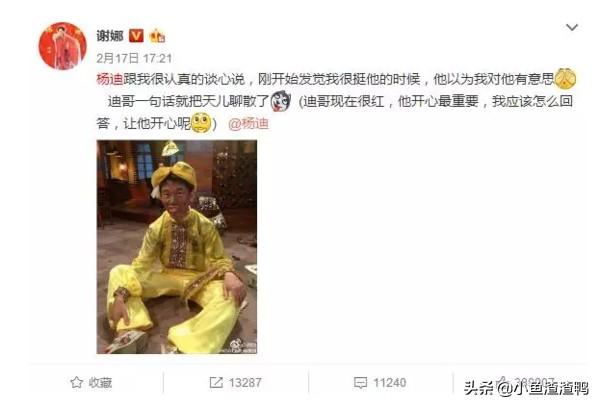Click the orange verified V badge
Screen dimensions: 600x407
click(x=136, y=36)
